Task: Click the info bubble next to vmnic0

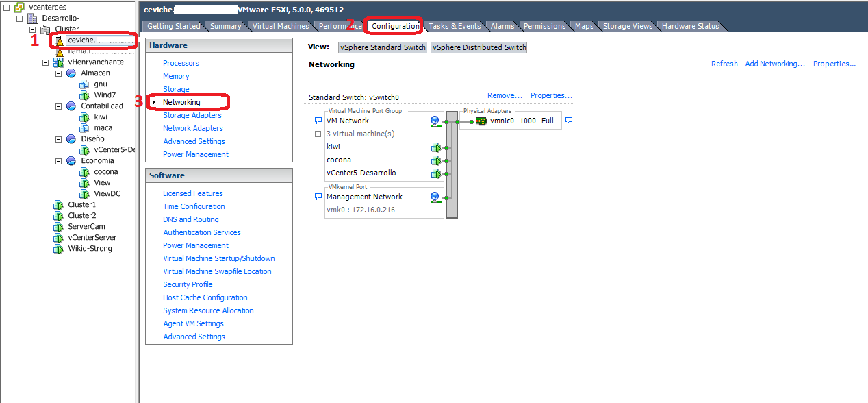Action: (x=568, y=121)
